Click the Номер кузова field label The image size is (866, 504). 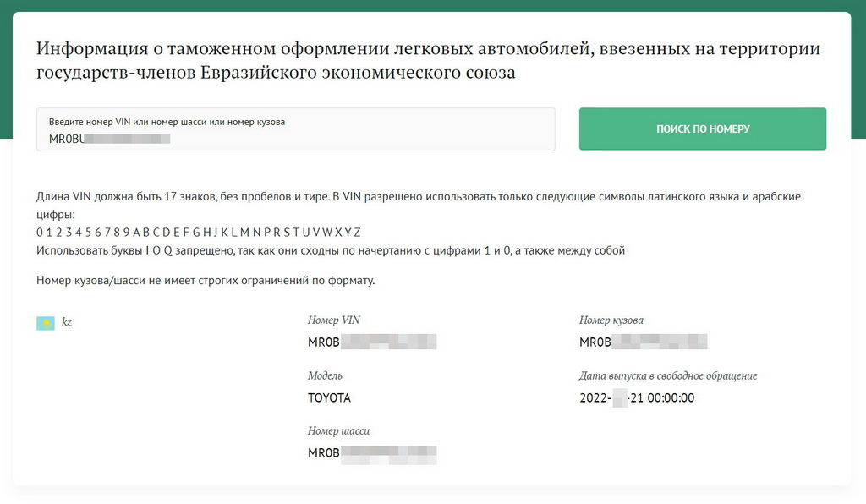pos(611,320)
